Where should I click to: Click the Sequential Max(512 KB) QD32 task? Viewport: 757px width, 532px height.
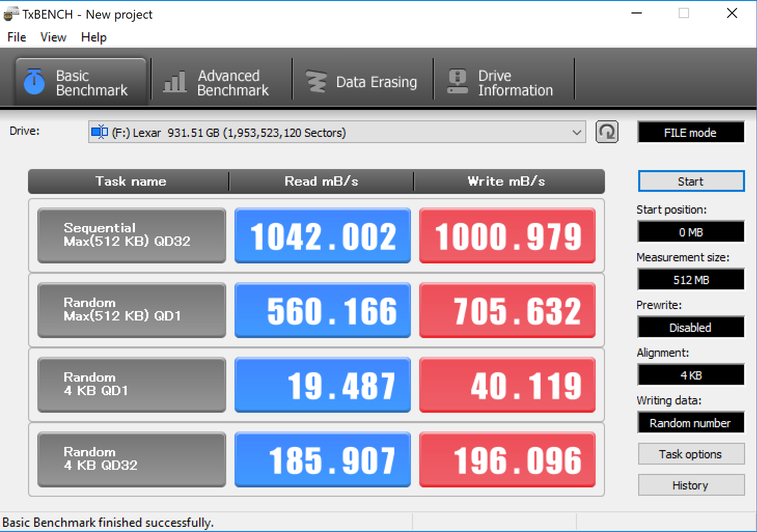(132, 235)
